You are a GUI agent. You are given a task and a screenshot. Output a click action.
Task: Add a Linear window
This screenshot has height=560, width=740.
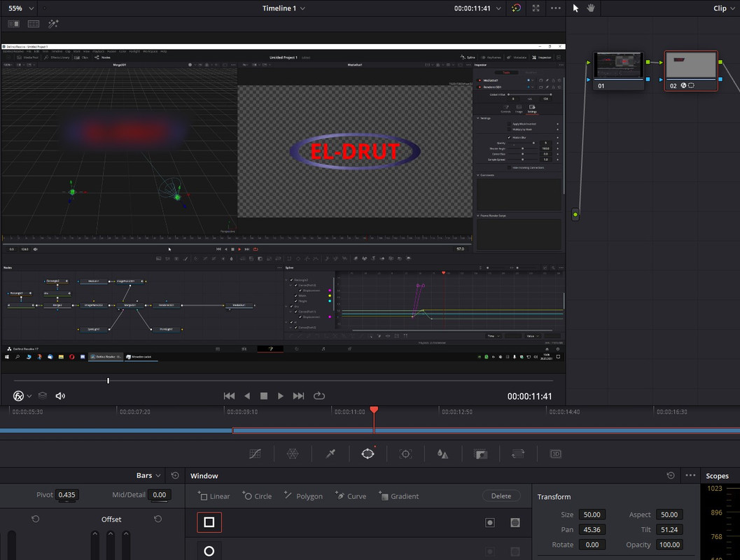214,496
